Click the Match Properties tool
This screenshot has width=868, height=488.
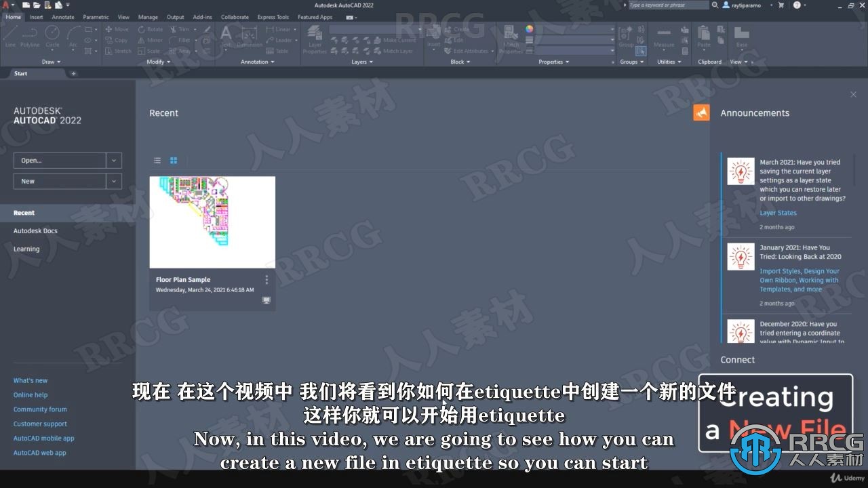tap(511, 39)
